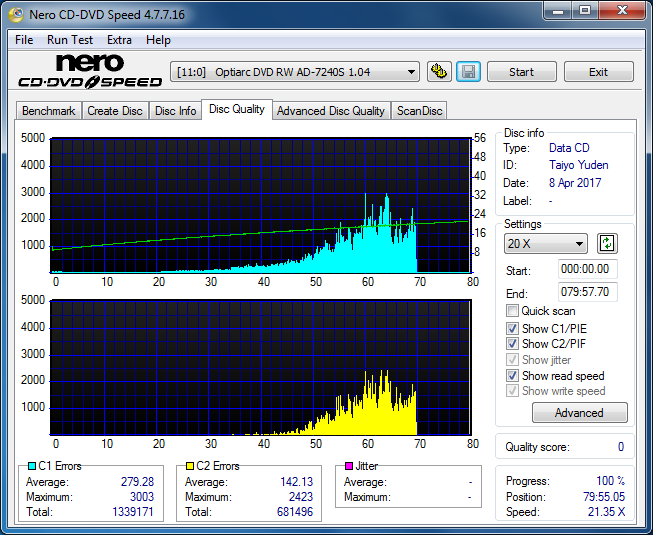Maximize the Nero CD-DVD Speed window
The height and width of the screenshot is (535, 653).
click(x=585, y=11)
